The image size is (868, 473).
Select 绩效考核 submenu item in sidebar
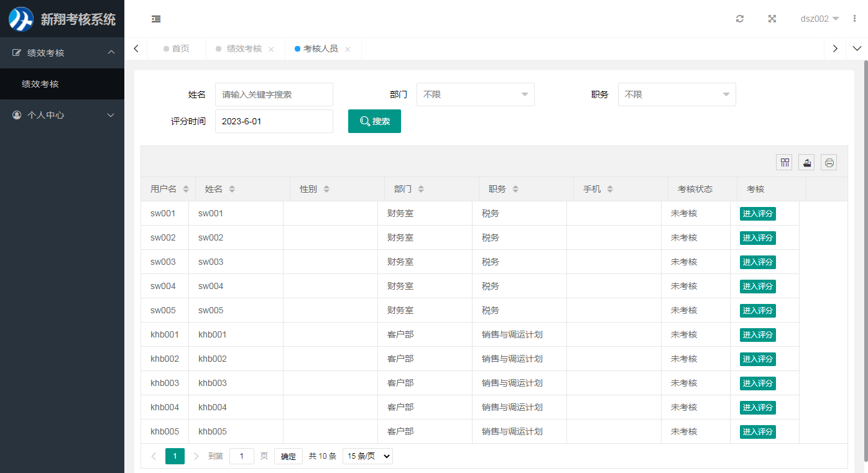(40, 84)
